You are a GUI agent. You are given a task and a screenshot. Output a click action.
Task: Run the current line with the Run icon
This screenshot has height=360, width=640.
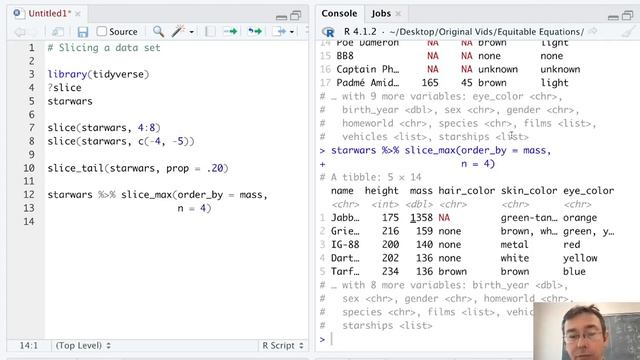click(230, 31)
